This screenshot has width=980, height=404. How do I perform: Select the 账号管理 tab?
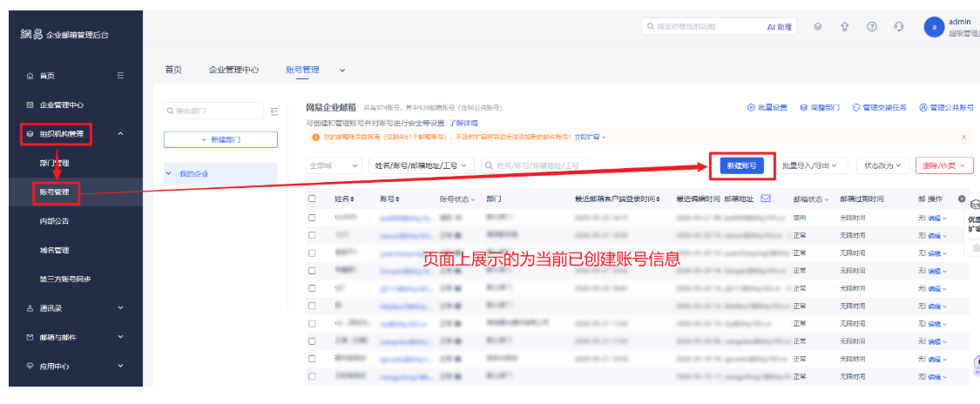point(302,70)
